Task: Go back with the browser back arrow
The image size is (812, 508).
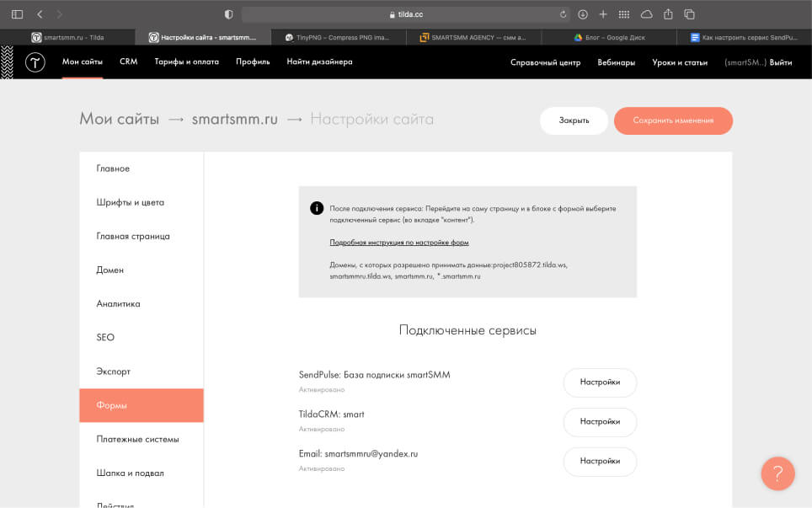Action: coord(40,14)
